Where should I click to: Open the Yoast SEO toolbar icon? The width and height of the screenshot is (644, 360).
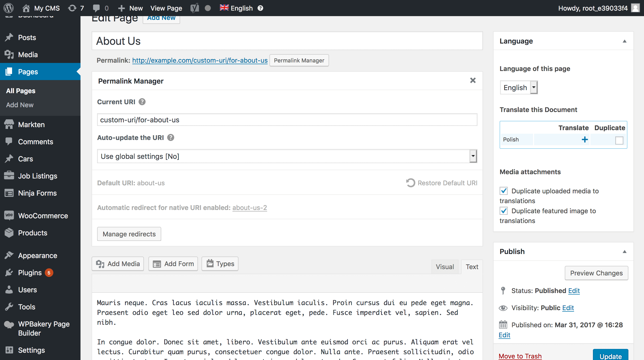pos(194,8)
